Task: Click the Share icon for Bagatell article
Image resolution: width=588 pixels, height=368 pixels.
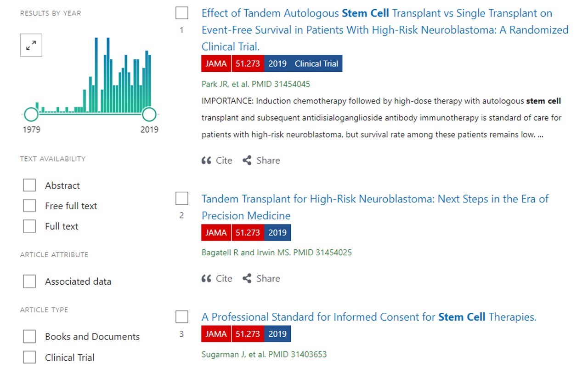Action: pos(247,279)
